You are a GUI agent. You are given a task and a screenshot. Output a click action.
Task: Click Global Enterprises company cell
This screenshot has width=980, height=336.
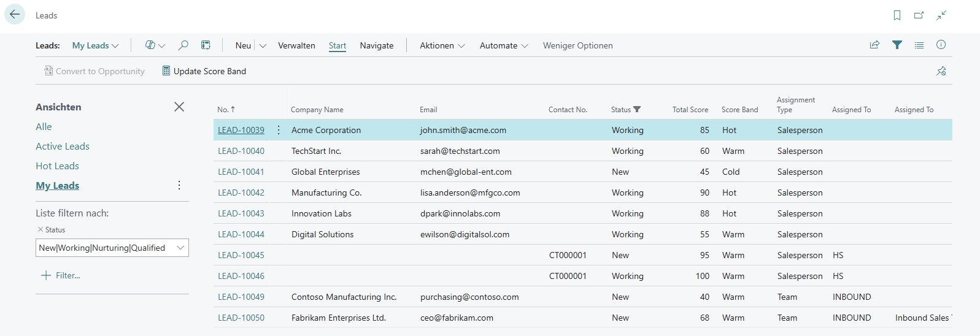pos(325,172)
